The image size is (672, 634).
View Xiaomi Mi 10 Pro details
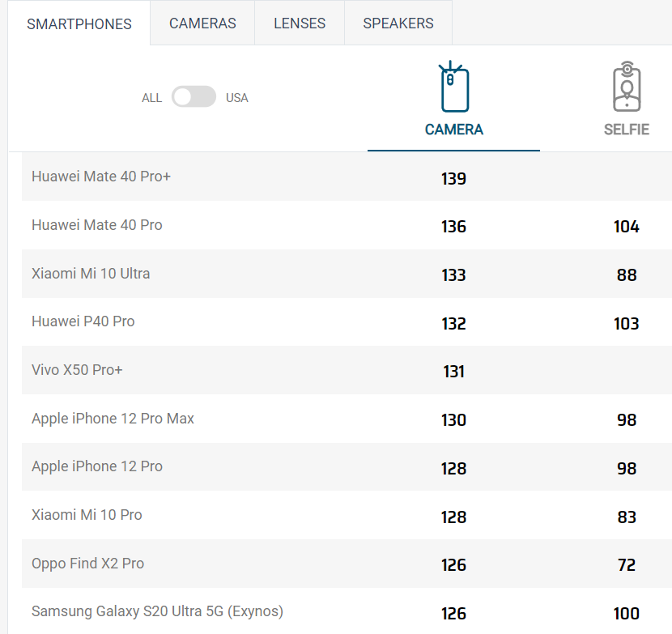click(87, 515)
